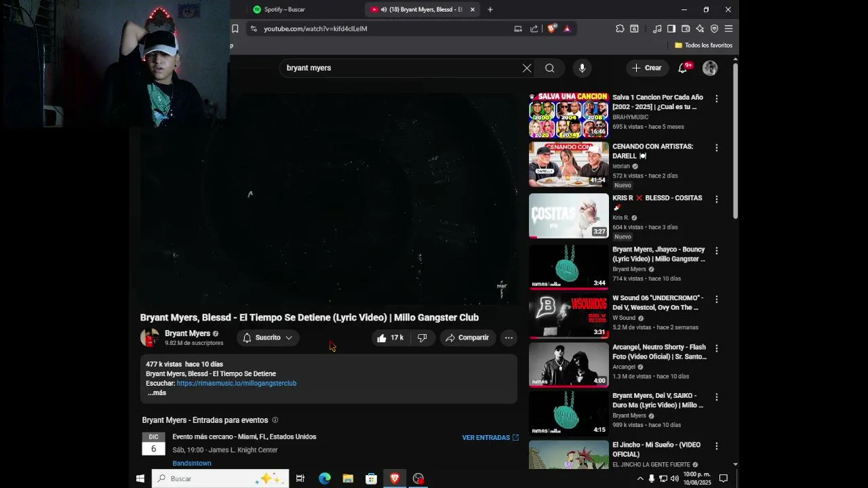Open Brave Rewards triangle icon
The height and width of the screenshot is (488, 868).
567,28
